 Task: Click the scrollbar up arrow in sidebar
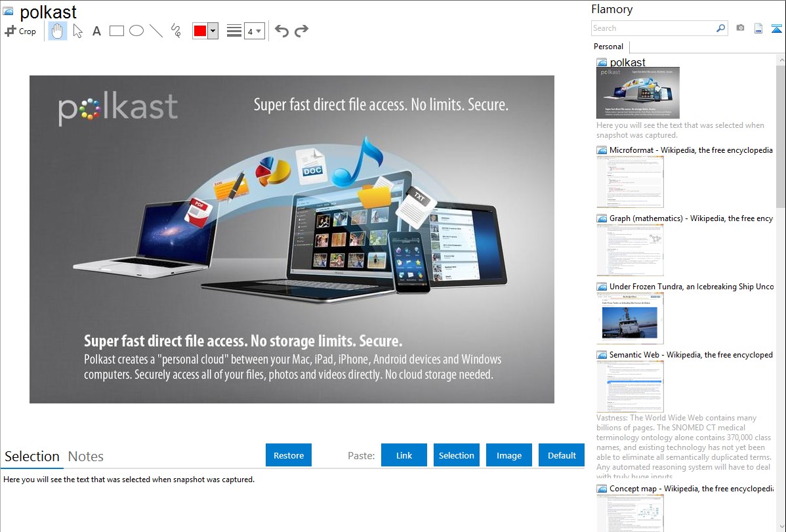tap(781, 60)
